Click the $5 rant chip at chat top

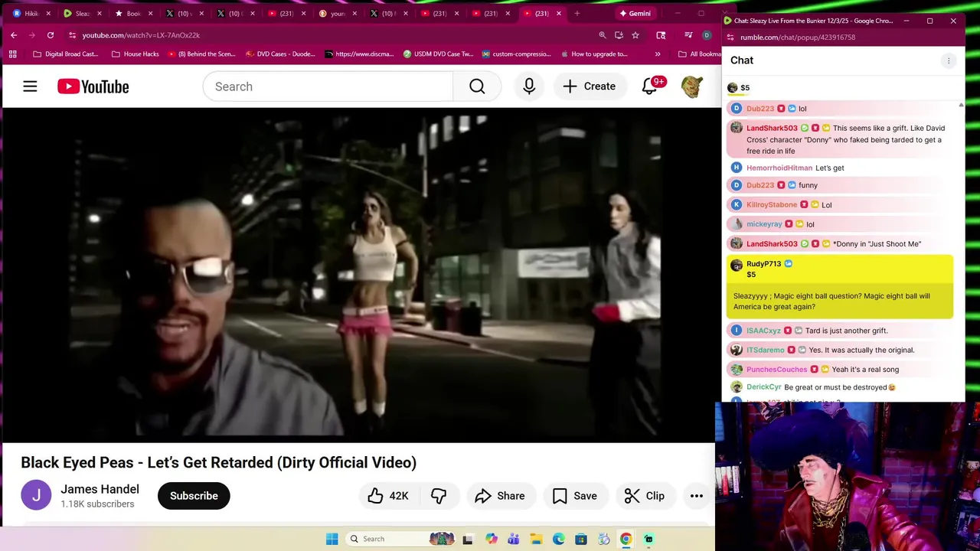tap(739, 88)
